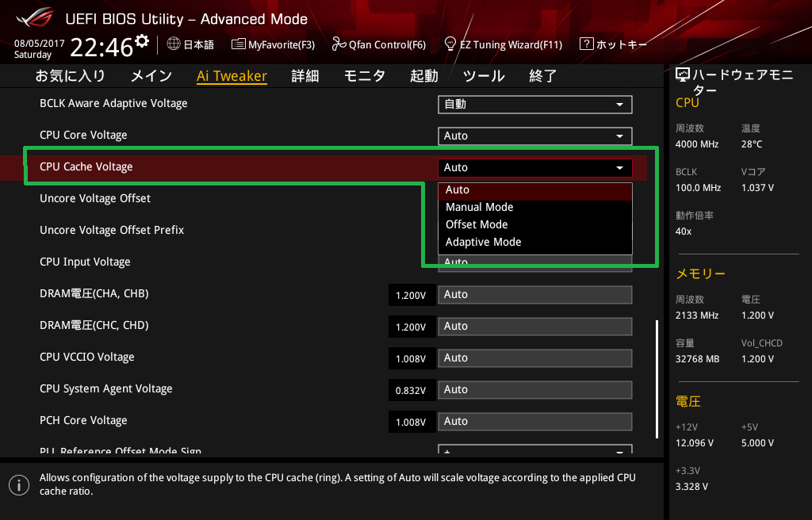Open the モニタ tab

[x=365, y=76]
